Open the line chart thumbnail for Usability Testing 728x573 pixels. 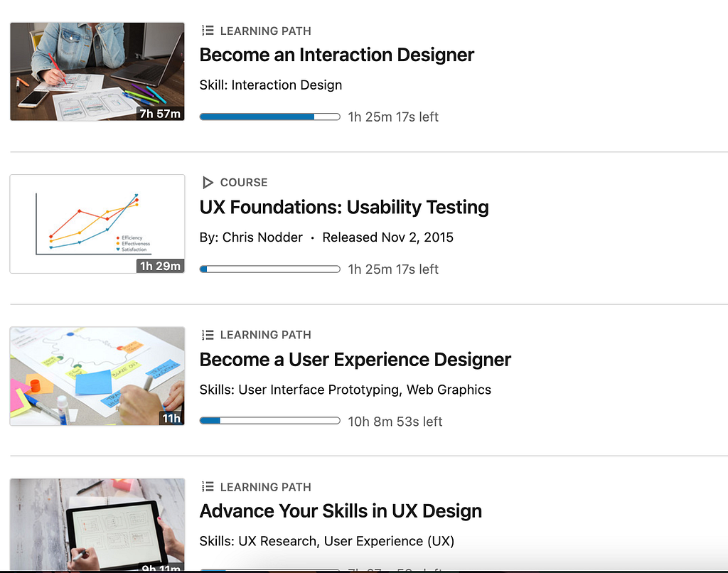click(97, 223)
